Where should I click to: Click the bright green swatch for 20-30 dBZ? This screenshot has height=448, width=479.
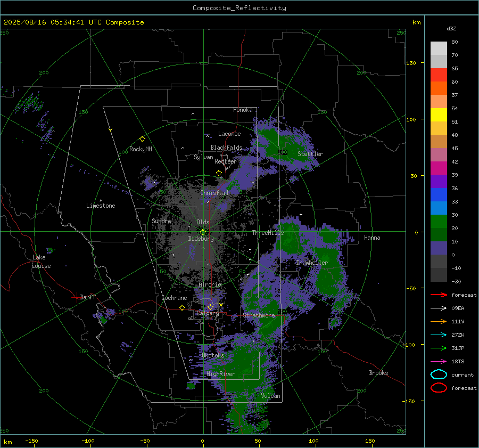pos(439,222)
